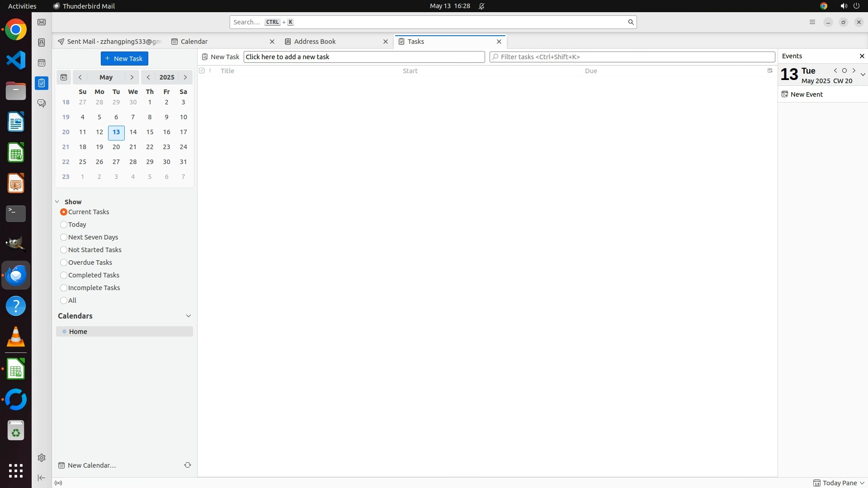Click the synchronize calendars refresh icon
This screenshot has height=488, width=868.
pos(188,465)
